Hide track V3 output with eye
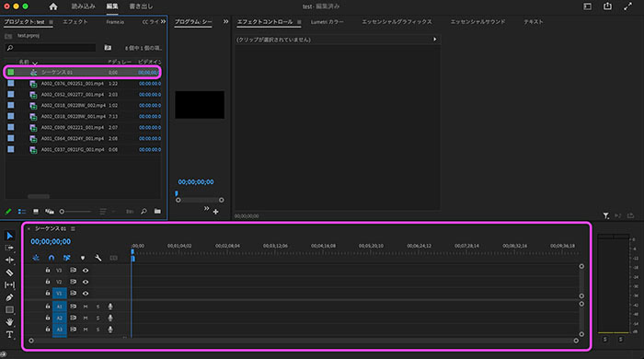This screenshot has height=359, width=644. 86,271
